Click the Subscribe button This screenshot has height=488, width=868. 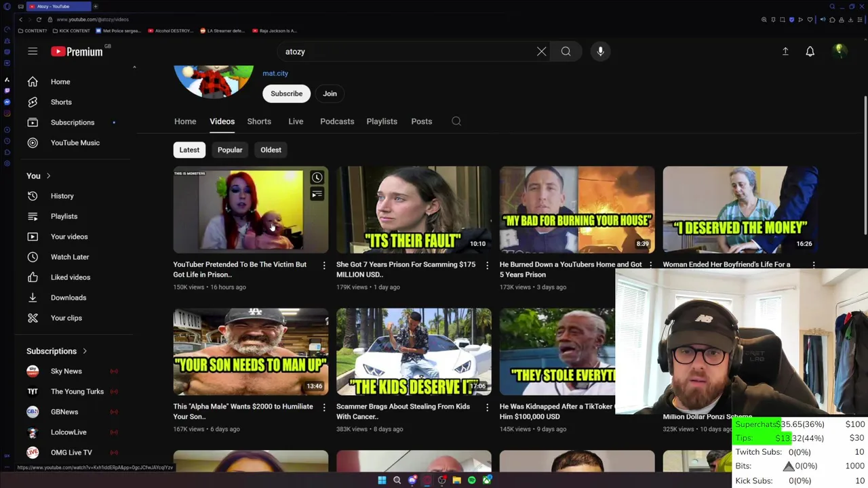tap(287, 94)
